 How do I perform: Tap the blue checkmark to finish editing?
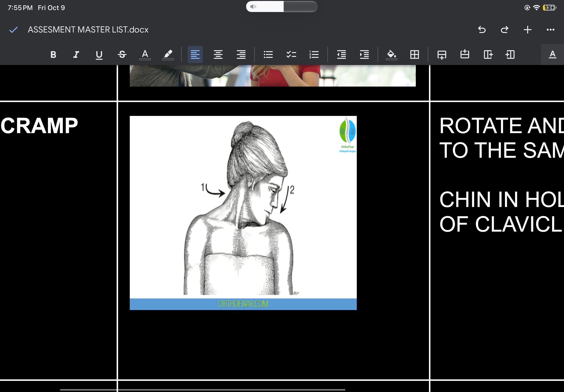[x=13, y=30]
